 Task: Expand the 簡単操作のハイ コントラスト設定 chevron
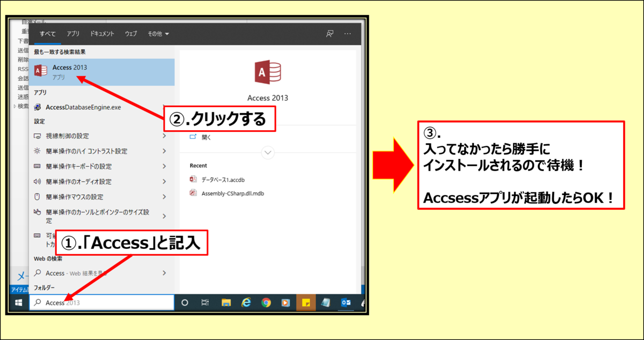point(164,151)
